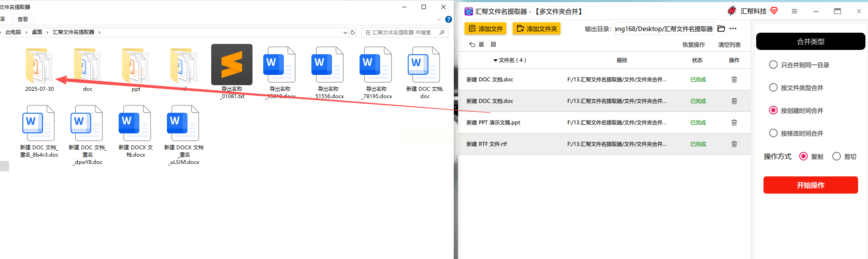Click trash icon for 新建 PPT 演示文稿.ppt
This screenshot has height=259, width=868.
(734, 123)
